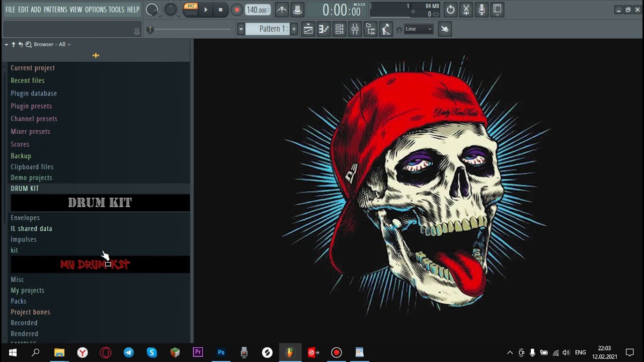The image size is (644, 362).
Task: Click the microphone recording icon
Action: 481,10
